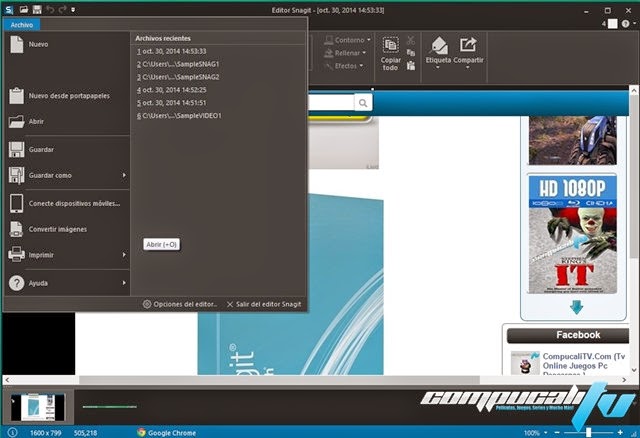Click the save floppy icon in quick access toolbar

point(37,9)
